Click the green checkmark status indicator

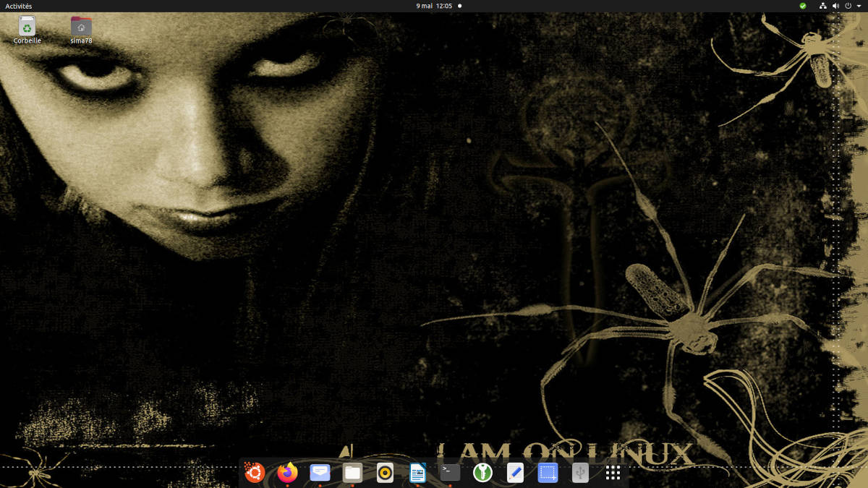tap(802, 6)
